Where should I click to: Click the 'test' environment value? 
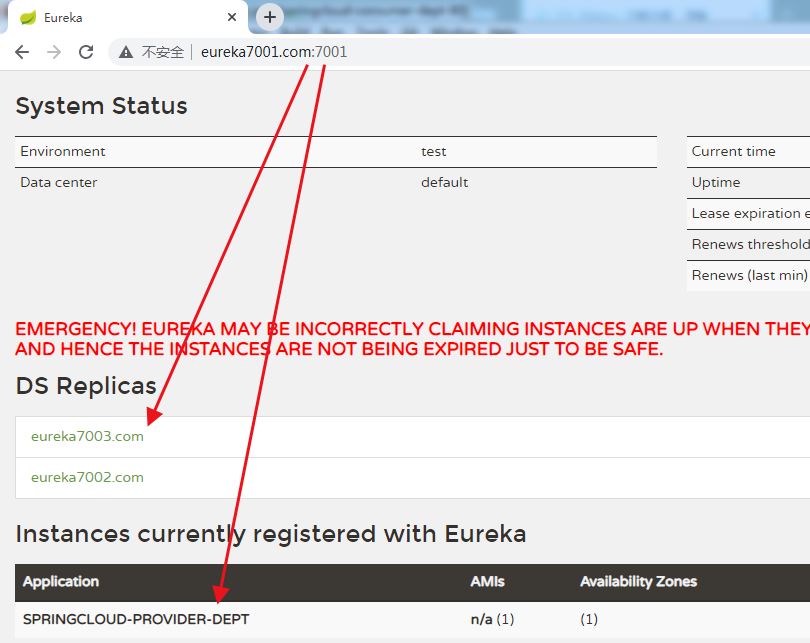pos(433,152)
